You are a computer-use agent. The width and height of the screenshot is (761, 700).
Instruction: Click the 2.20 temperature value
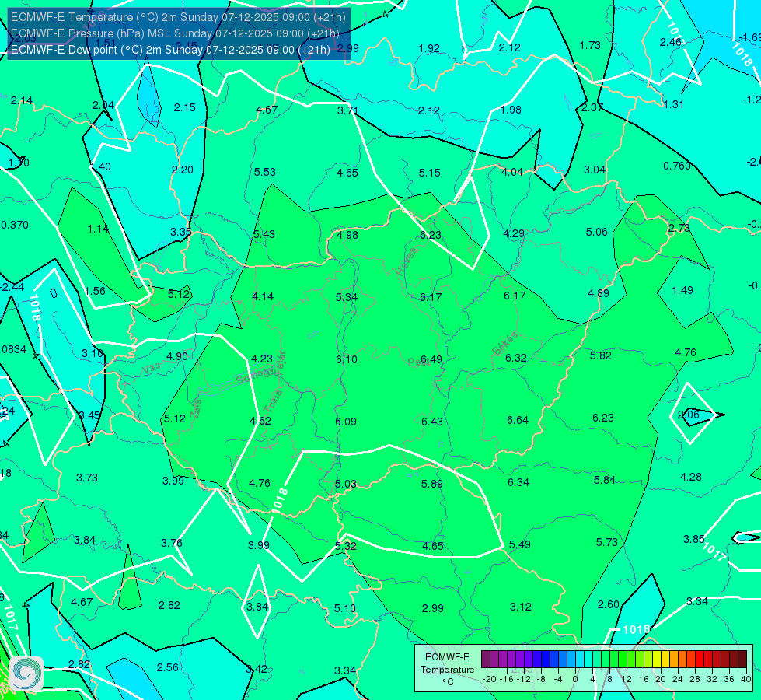pos(183,170)
